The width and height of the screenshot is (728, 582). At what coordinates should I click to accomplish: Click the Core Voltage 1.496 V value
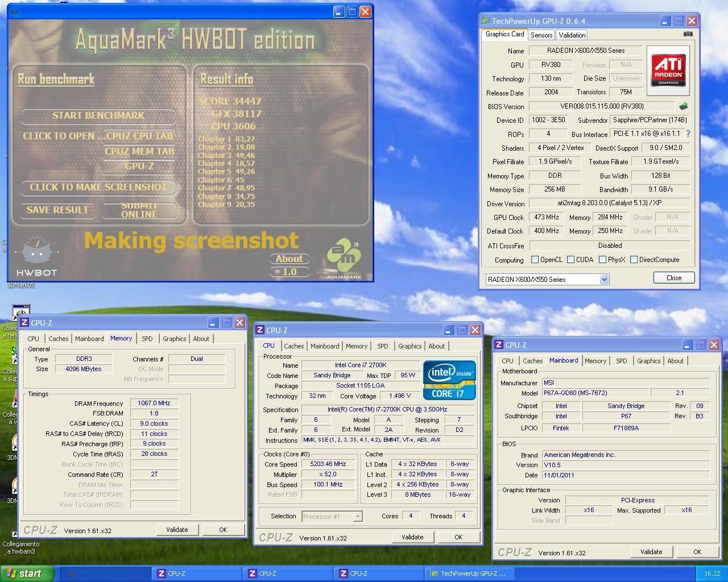400,396
